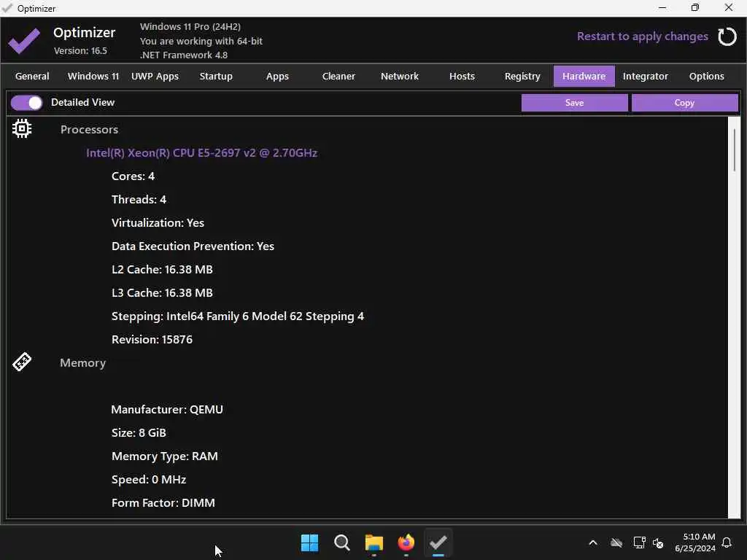Click the Processors chip icon
Image resolution: width=747 pixels, height=560 pixels.
click(x=22, y=128)
